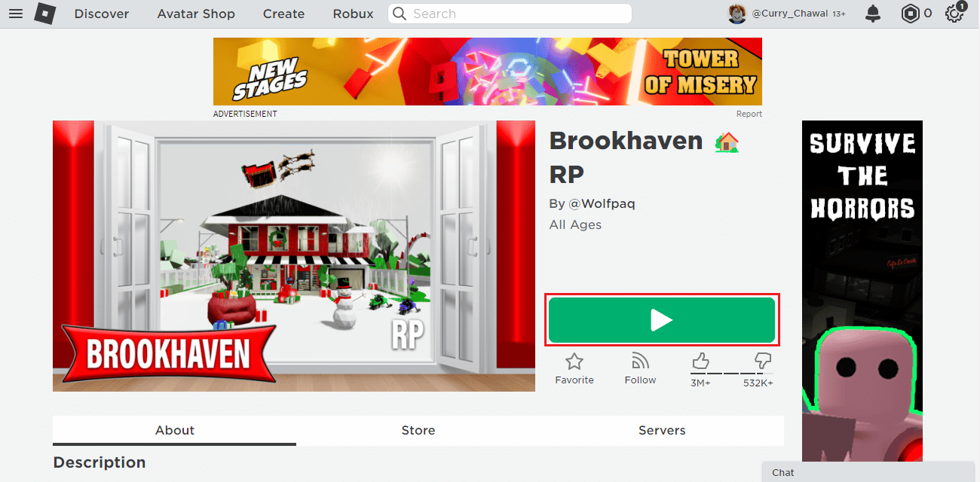980x482 pixels.
Task: Switch to the Servers tab
Action: click(662, 430)
